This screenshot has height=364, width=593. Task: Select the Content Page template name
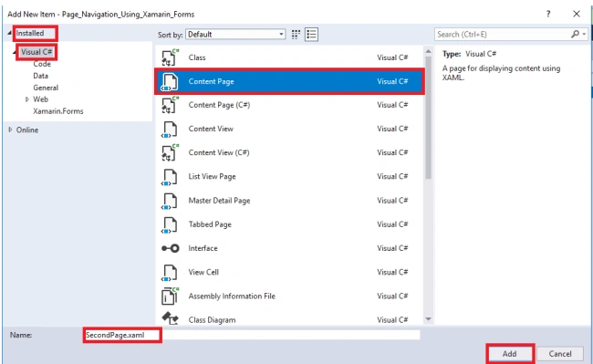click(x=211, y=81)
